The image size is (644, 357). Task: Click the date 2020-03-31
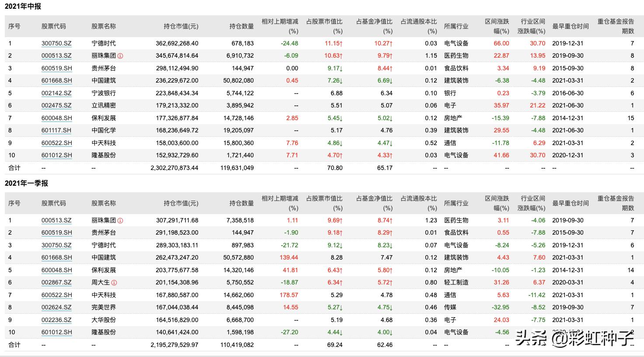pos(568,282)
